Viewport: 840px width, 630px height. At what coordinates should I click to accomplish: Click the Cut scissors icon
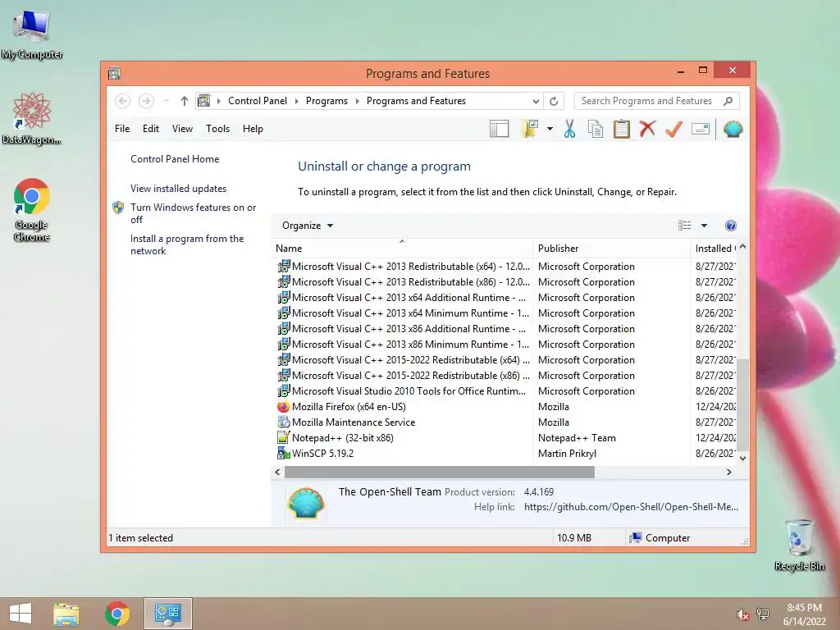click(569, 129)
